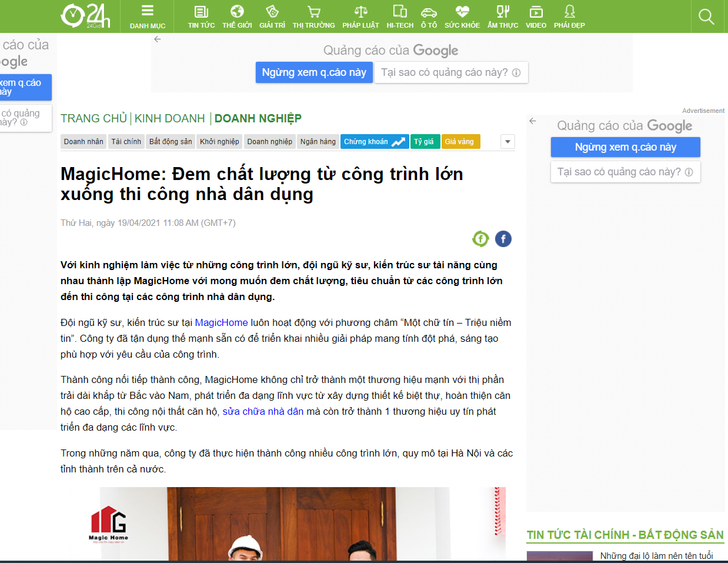Open the Tin Tức news section

point(201,16)
